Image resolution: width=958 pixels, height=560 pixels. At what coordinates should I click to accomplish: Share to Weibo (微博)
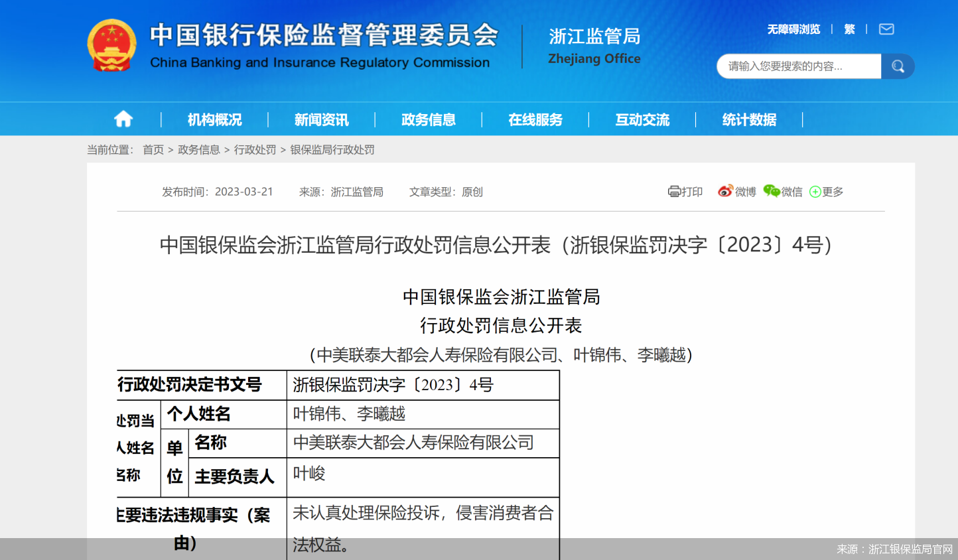737,192
